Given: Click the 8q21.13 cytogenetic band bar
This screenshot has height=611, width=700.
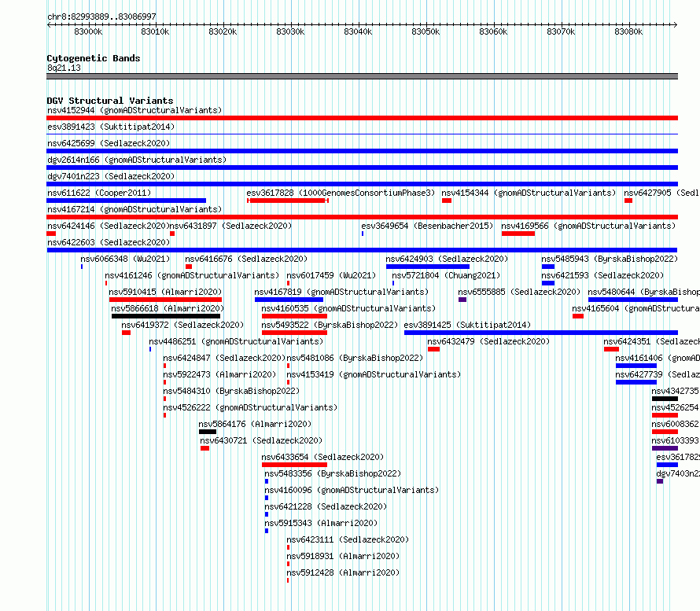Looking at the screenshot, I should click(362, 76).
